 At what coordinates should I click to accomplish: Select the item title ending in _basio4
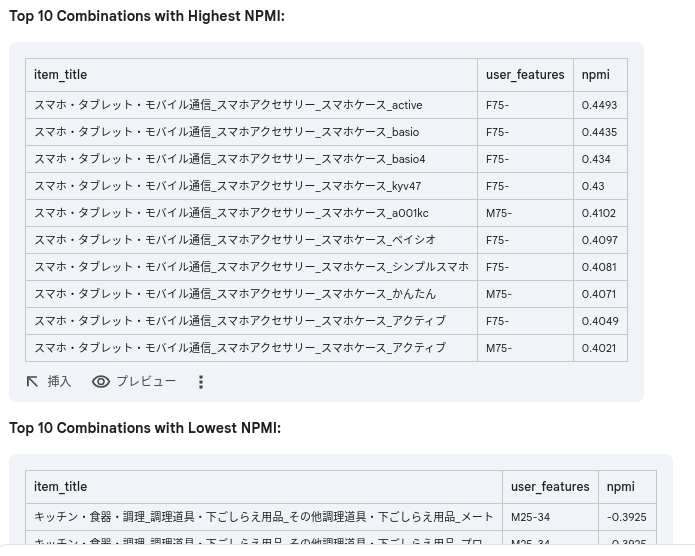tap(229, 159)
